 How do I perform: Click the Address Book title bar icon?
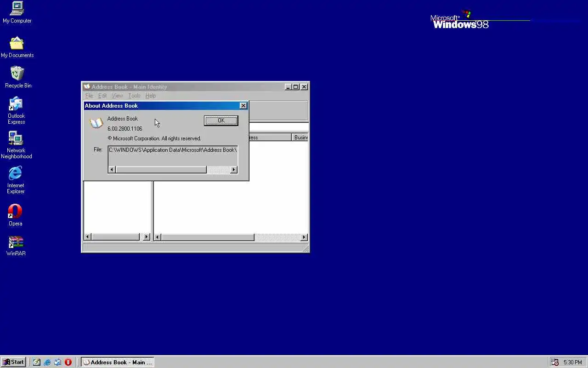87,86
